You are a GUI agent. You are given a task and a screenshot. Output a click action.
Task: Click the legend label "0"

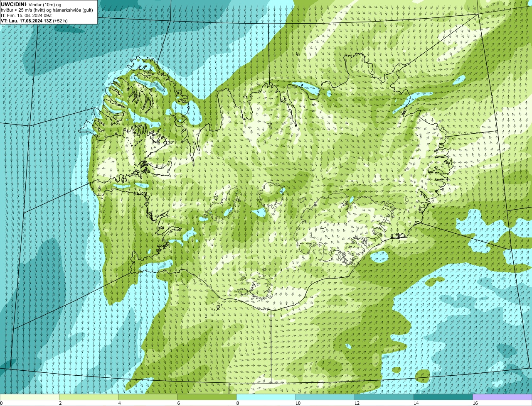(x=2, y=403)
